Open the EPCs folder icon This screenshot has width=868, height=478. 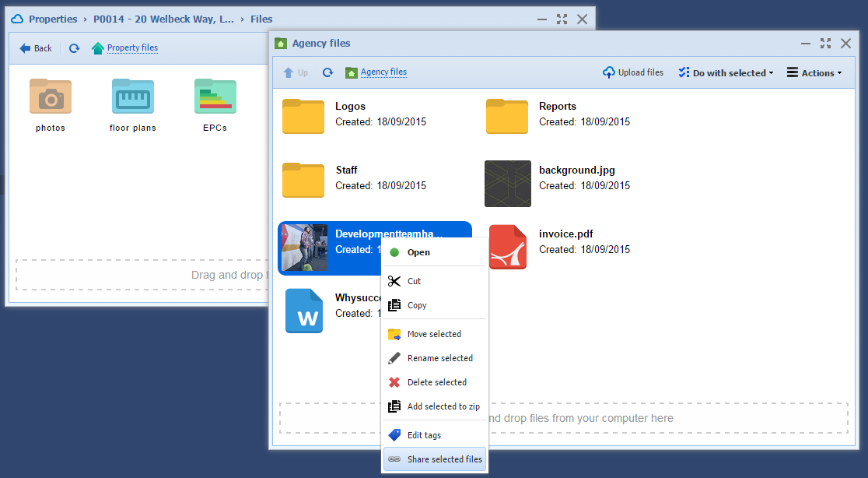pyautogui.click(x=215, y=97)
